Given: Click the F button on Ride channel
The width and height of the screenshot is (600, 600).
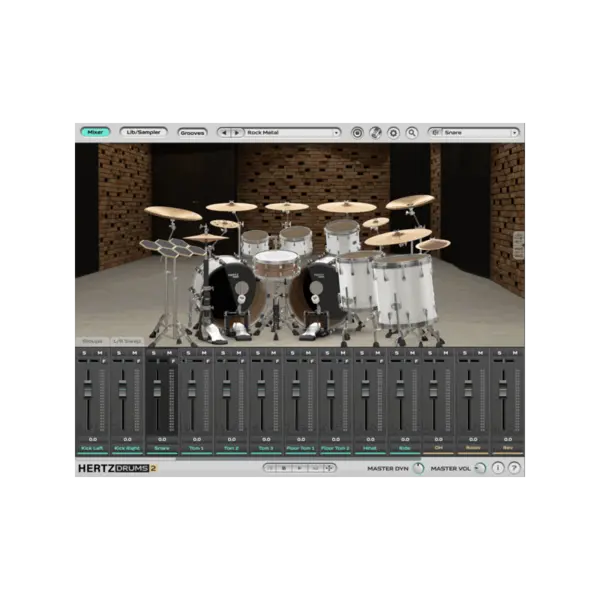Looking at the screenshot, I should (x=416, y=361).
